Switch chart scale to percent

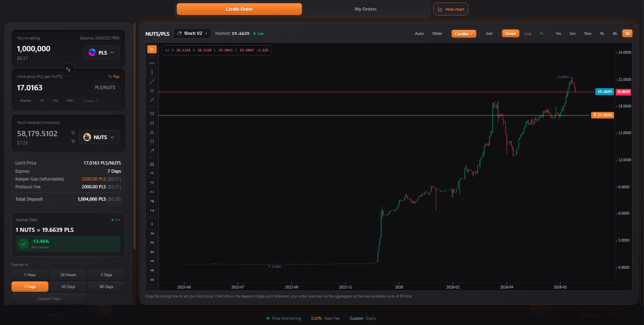click(541, 34)
